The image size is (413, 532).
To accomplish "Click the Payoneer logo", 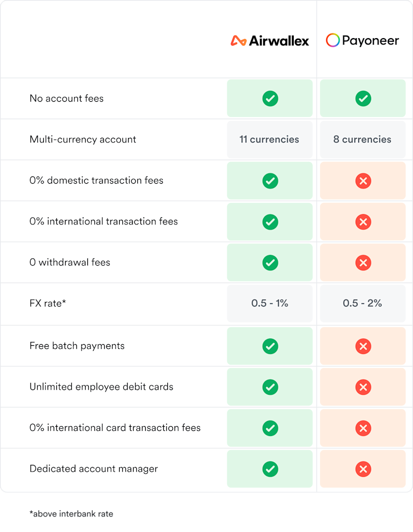I will point(362,40).
